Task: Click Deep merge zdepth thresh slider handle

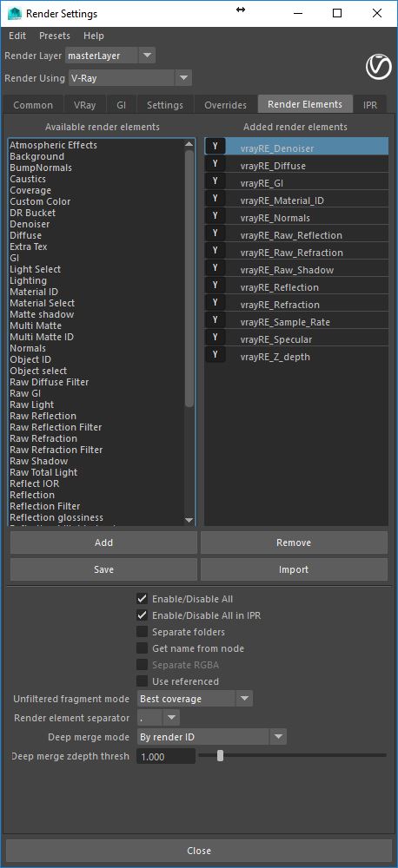Action: click(220, 756)
